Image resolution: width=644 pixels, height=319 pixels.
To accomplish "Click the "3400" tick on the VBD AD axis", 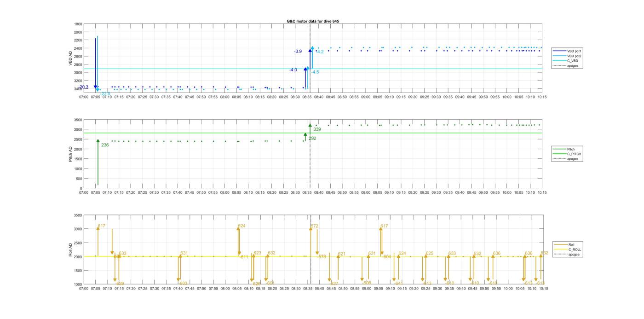I will coord(78,89).
